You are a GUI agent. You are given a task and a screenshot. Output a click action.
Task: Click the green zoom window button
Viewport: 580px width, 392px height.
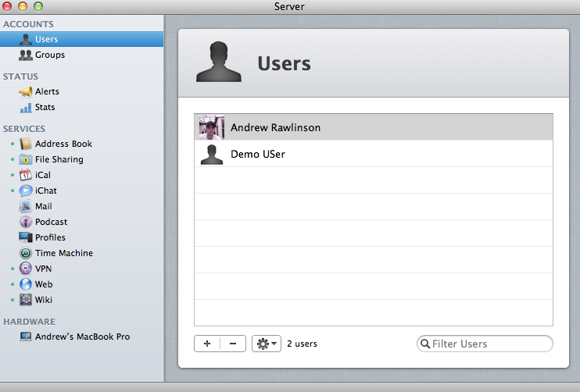38,6
